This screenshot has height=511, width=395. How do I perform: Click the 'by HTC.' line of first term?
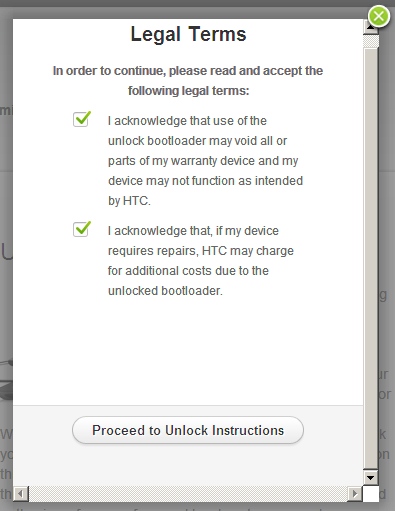click(x=129, y=201)
